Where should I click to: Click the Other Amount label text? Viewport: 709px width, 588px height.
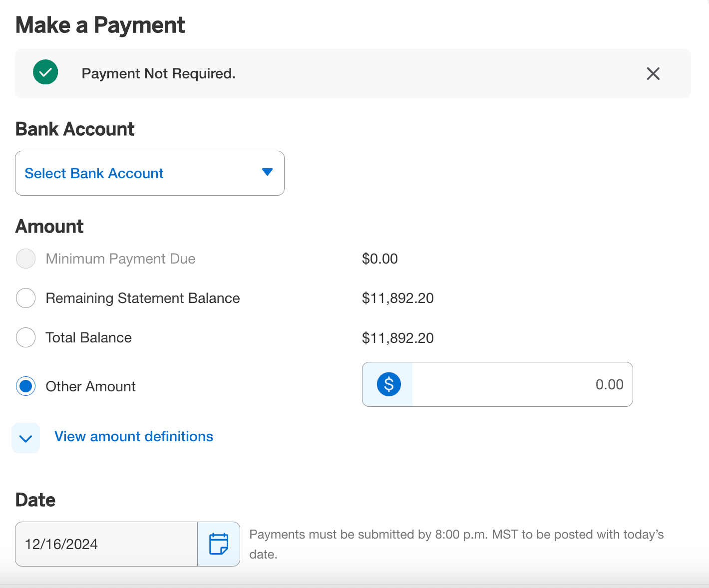tap(90, 386)
